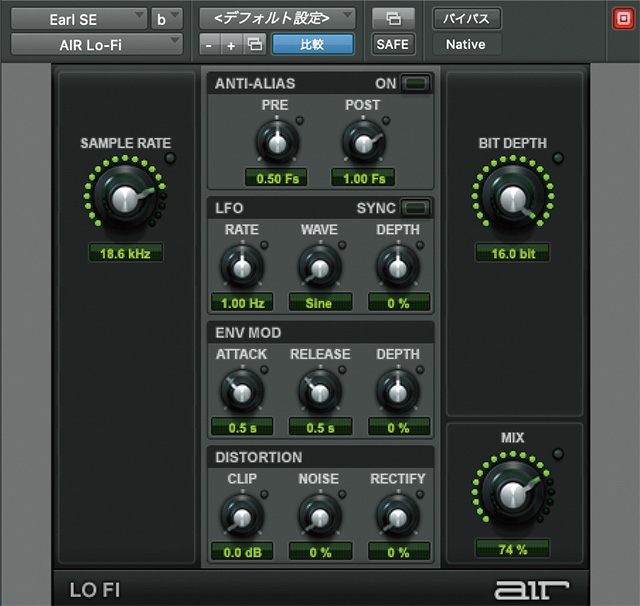This screenshot has width=640, height=606.
Task: Click the LFO Wave knob
Action: [x=320, y=267]
